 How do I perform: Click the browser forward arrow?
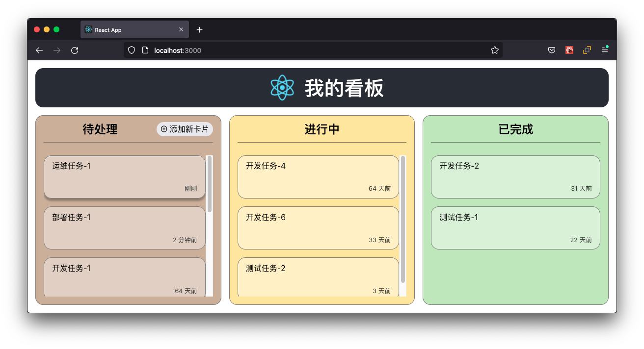click(x=57, y=50)
